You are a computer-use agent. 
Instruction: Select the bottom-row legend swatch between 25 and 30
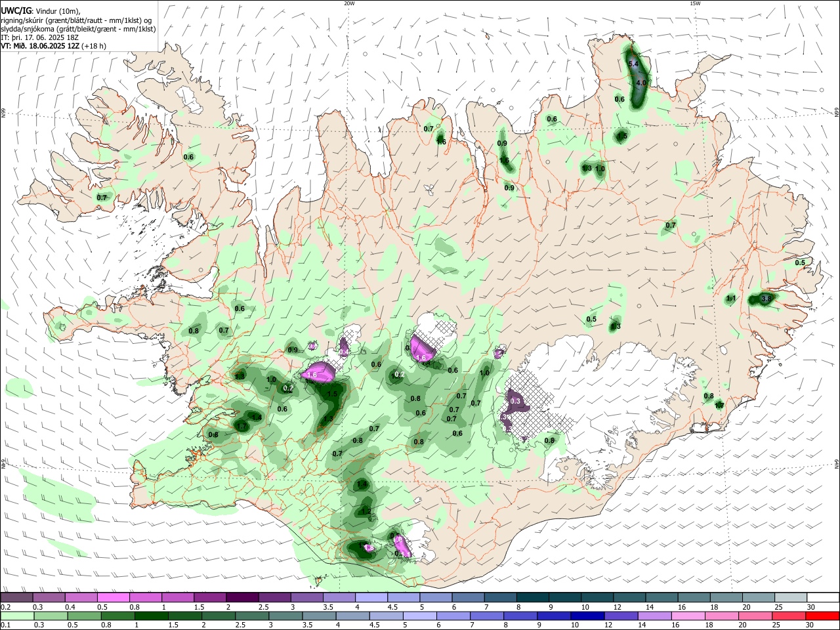tap(787, 616)
